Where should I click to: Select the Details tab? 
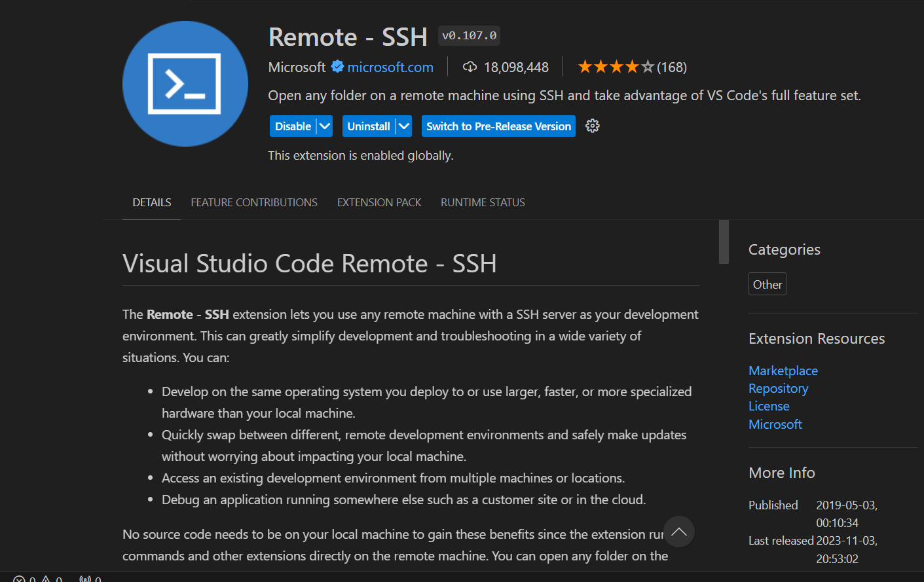pyautogui.click(x=152, y=202)
